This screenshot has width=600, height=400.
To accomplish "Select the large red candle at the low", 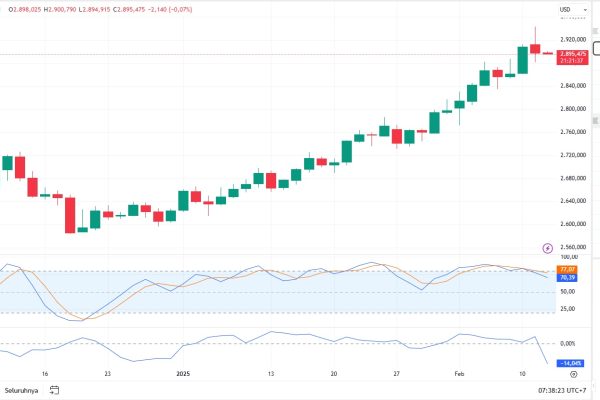I will coord(70,214).
